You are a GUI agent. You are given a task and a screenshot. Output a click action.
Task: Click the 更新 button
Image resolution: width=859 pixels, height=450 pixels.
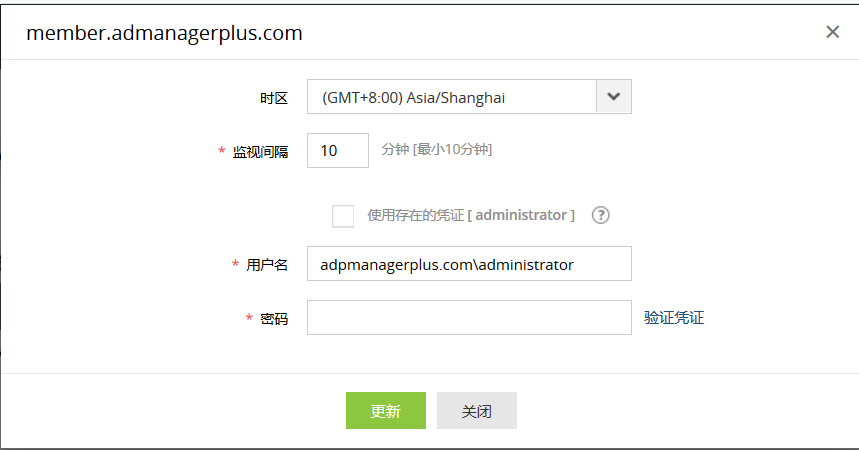pos(386,411)
